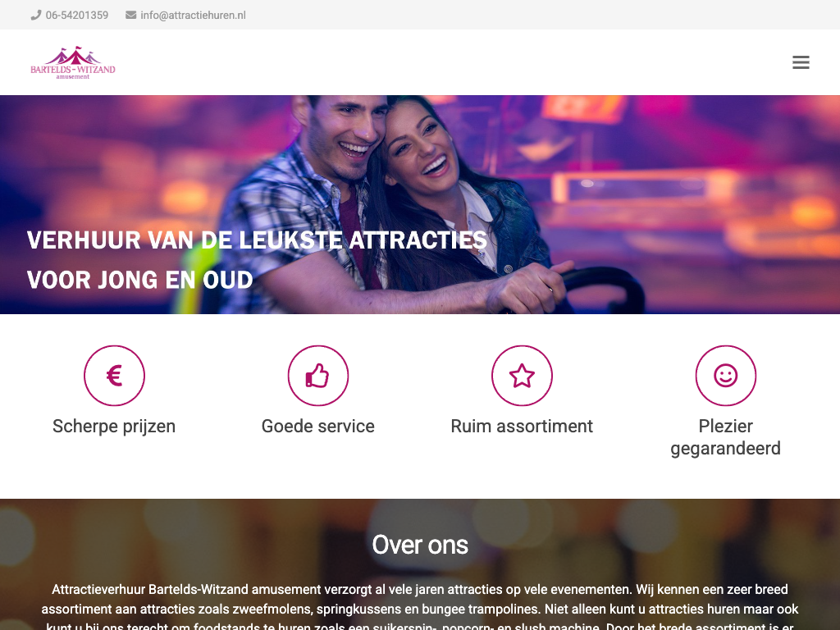Click the thumbs-up circle icon
The height and width of the screenshot is (630, 840).
318,376
